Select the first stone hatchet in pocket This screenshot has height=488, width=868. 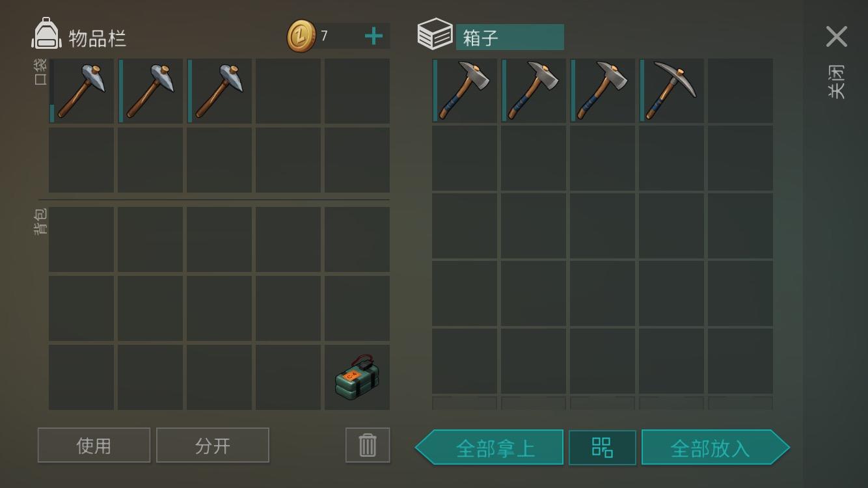tap(81, 91)
